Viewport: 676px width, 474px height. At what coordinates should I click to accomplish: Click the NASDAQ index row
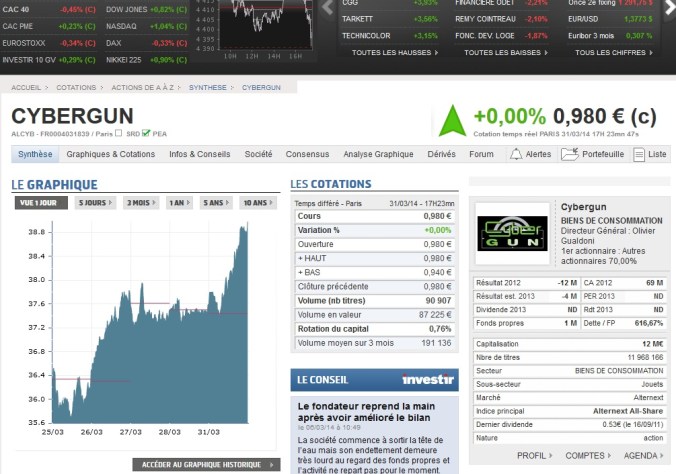click(x=147, y=26)
